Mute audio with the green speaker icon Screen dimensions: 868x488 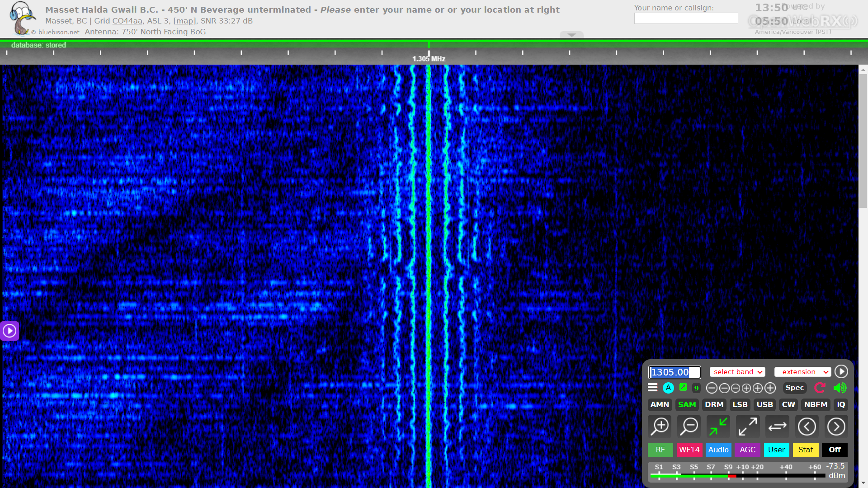click(840, 388)
